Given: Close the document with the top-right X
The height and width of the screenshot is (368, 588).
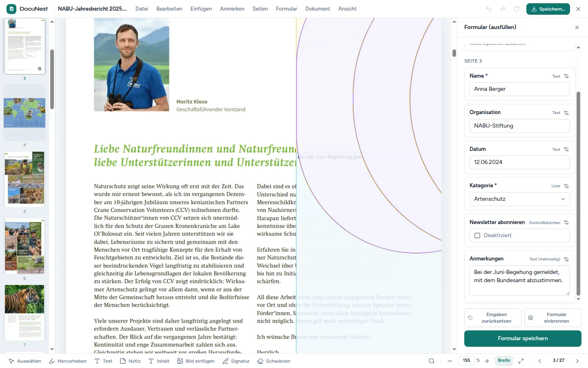Looking at the screenshot, I should coord(578,9).
